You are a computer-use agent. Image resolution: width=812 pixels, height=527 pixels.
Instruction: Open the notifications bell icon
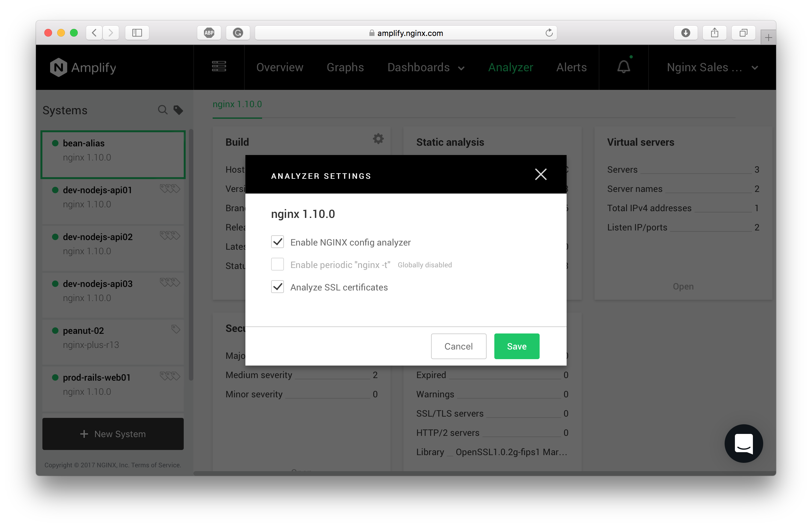(x=623, y=67)
